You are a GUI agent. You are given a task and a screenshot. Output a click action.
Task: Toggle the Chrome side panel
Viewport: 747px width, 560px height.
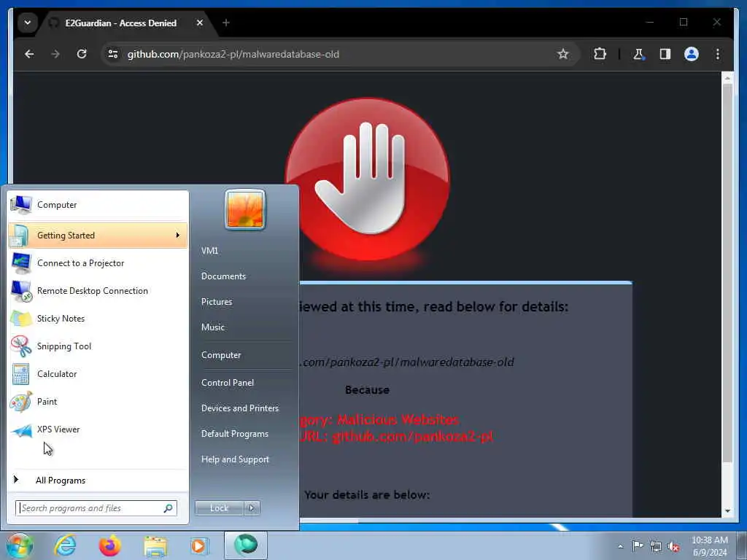tap(665, 54)
